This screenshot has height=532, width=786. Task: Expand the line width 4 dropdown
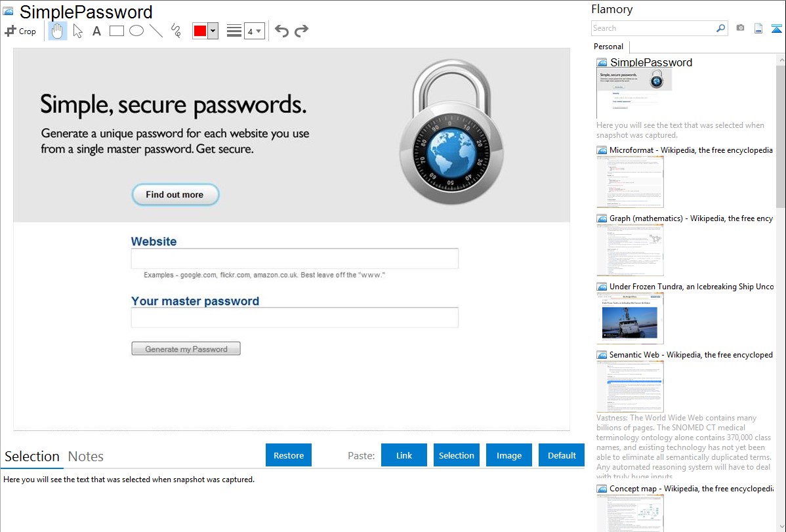pos(255,31)
